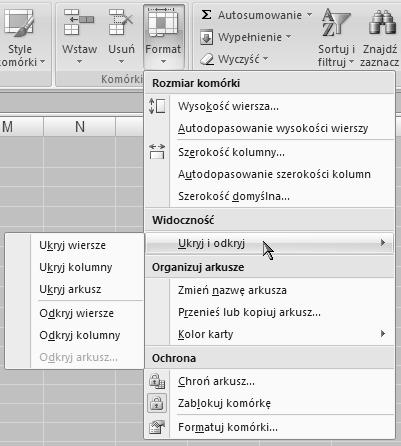Screen dimensions: 401x446
Task: Click the Wyczyść button label
Action: 238,59
